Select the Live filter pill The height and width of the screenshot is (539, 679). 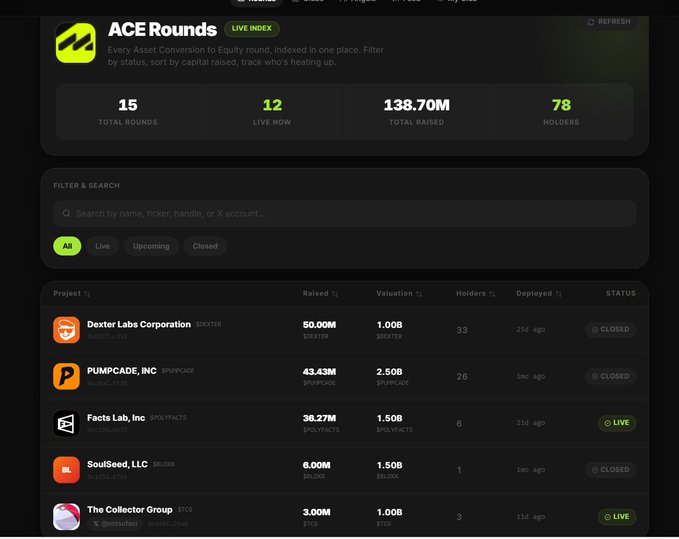click(x=102, y=246)
